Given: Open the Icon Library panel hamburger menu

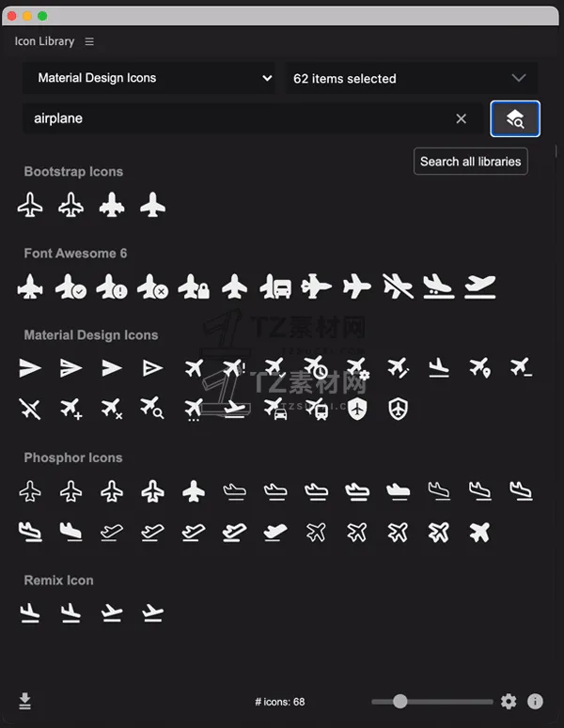Looking at the screenshot, I should 89,41.
